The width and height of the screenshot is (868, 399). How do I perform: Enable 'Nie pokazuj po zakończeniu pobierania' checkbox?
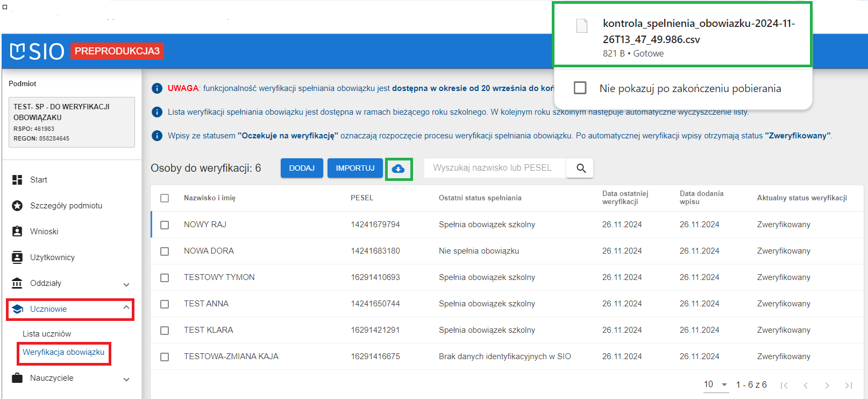tap(580, 88)
